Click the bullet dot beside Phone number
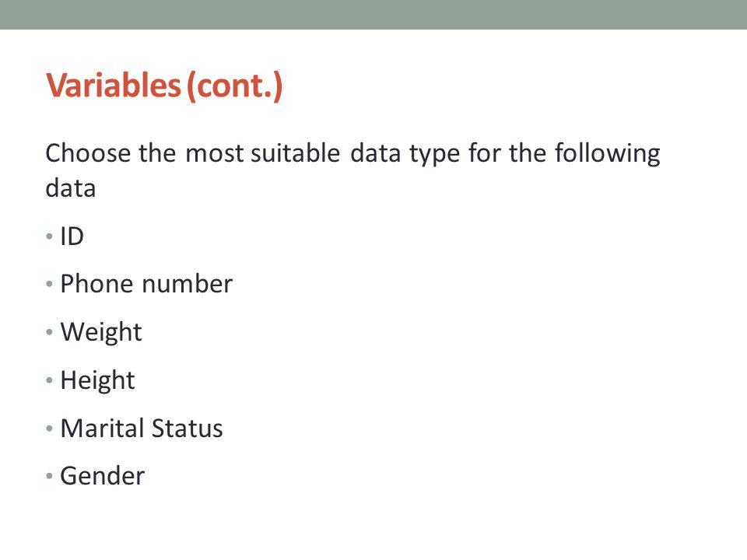The width and height of the screenshot is (747, 560). coord(49,285)
